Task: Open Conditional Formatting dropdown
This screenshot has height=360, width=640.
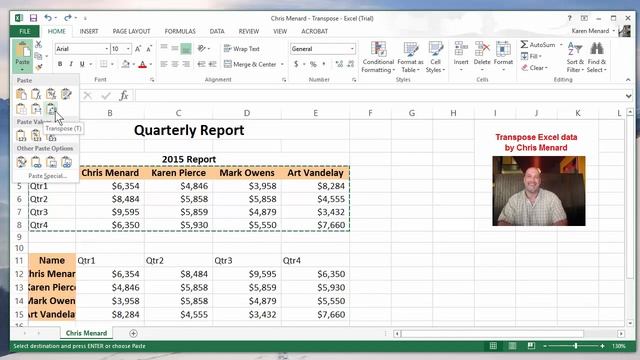Action: 378,57
